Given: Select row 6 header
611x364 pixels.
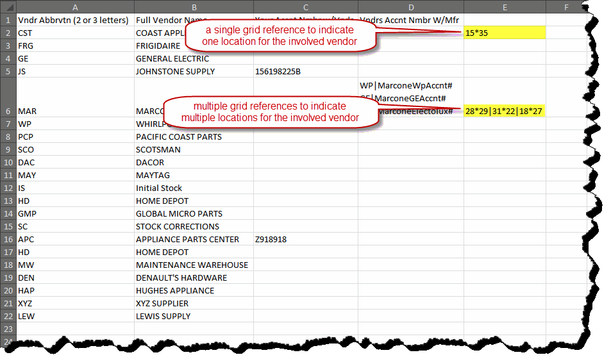Looking at the screenshot, I should click(x=8, y=97).
